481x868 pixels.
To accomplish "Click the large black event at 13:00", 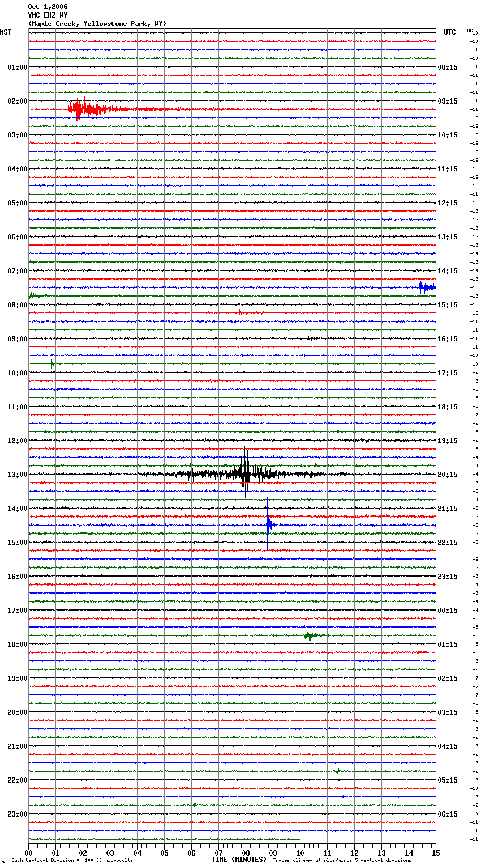I will [246, 474].
